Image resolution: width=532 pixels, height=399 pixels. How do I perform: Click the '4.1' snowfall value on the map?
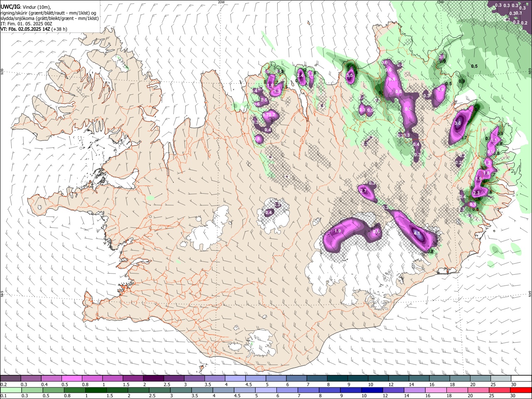pos(418,234)
